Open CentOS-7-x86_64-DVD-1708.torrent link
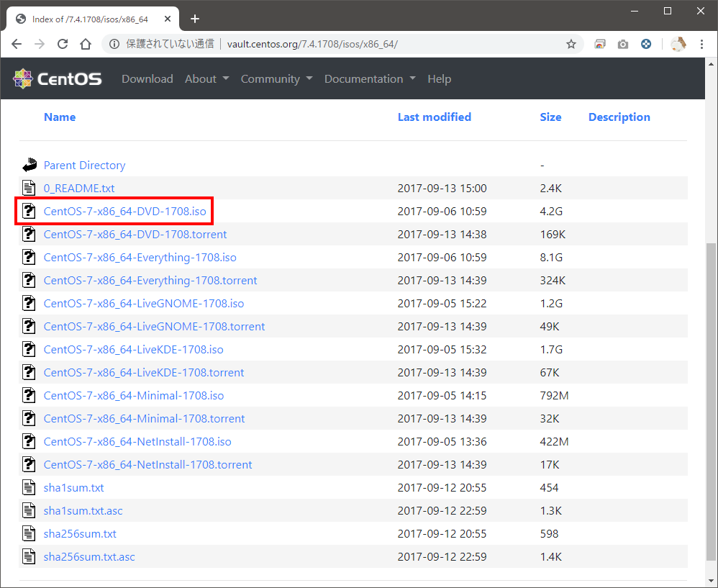Viewport: 718px width, 588px height. pos(135,234)
